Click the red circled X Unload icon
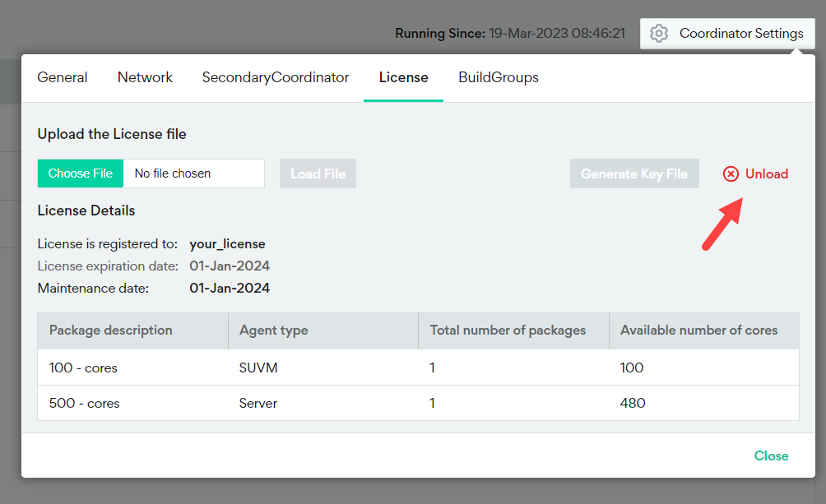 pos(731,173)
